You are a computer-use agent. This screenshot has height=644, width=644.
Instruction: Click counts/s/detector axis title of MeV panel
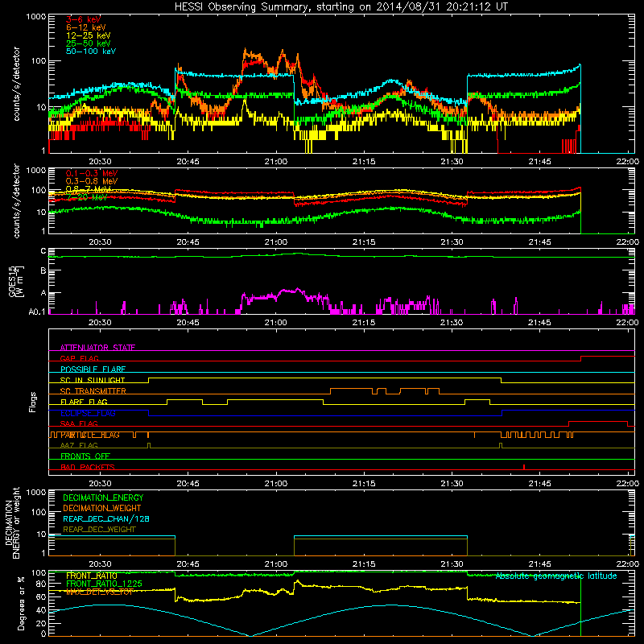pos(16,200)
